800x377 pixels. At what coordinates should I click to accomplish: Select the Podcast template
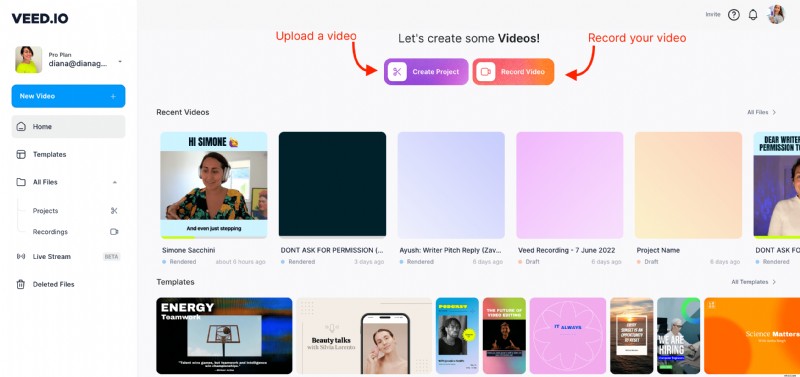point(457,336)
